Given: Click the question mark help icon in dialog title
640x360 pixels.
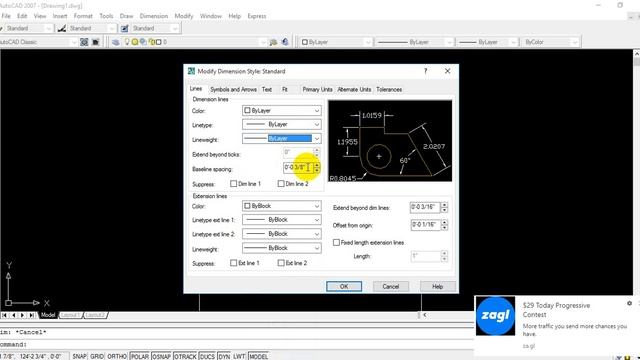Looking at the screenshot, I should (x=425, y=71).
